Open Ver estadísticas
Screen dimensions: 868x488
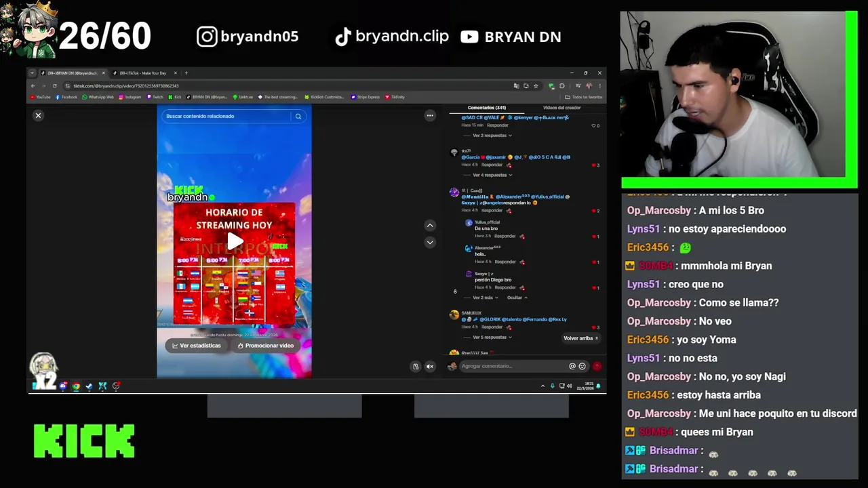click(x=196, y=346)
